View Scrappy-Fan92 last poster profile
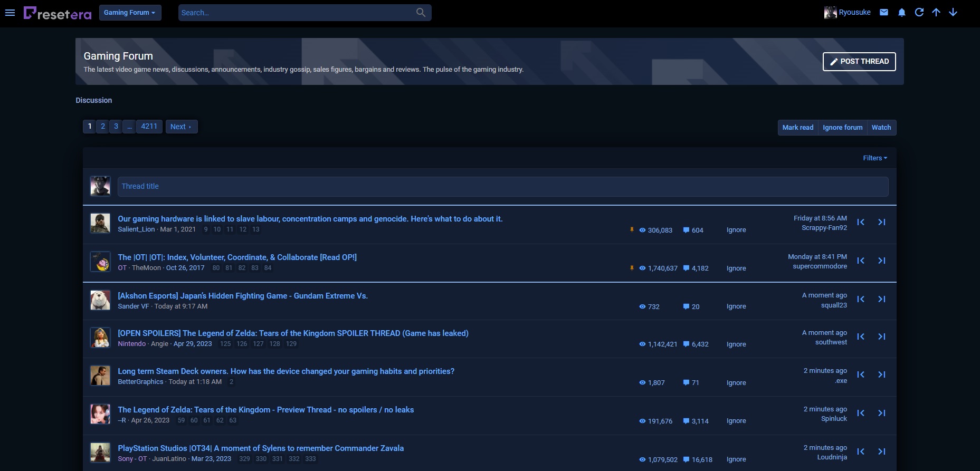 point(824,228)
